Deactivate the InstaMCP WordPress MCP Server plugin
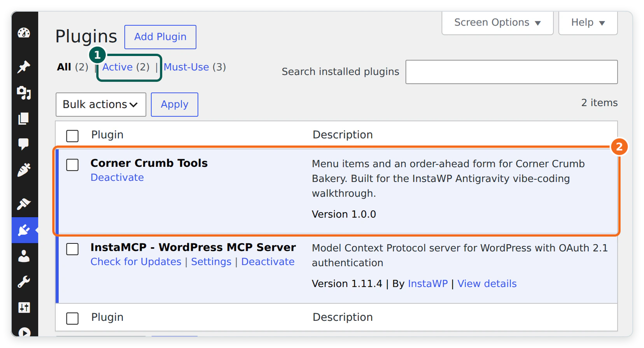 coord(268,262)
